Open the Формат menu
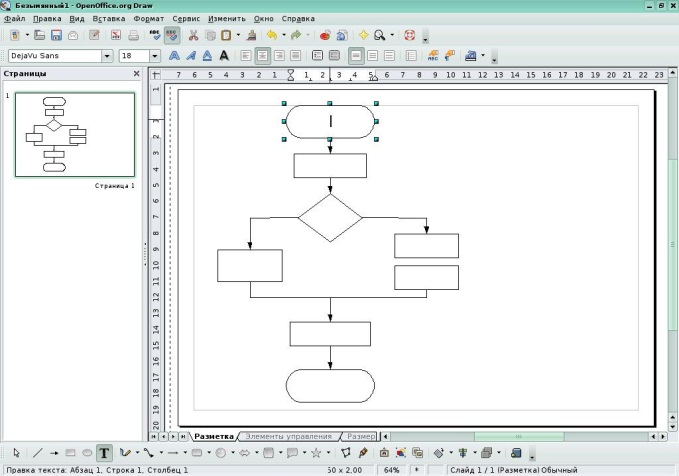 tap(149, 19)
